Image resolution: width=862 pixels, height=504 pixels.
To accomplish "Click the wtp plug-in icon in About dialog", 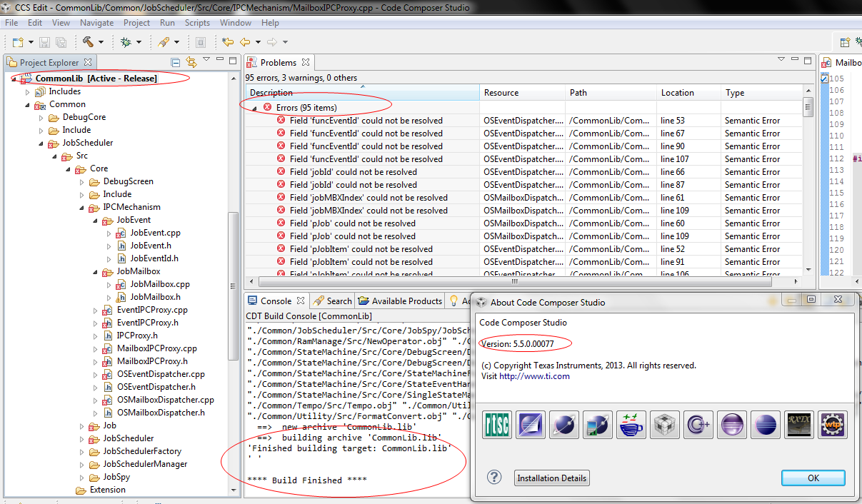I will pyautogui.click(x=833, y=425).
